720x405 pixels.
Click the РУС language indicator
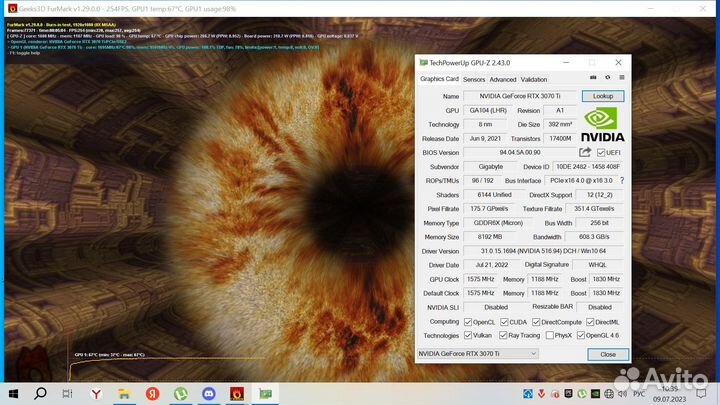tap(639, 394)
